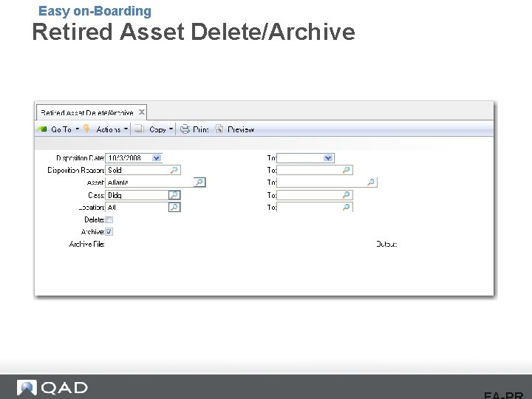Open lookup for Disposition Reason Sold field
Screen dimensions: 532x399
(174, 170)
